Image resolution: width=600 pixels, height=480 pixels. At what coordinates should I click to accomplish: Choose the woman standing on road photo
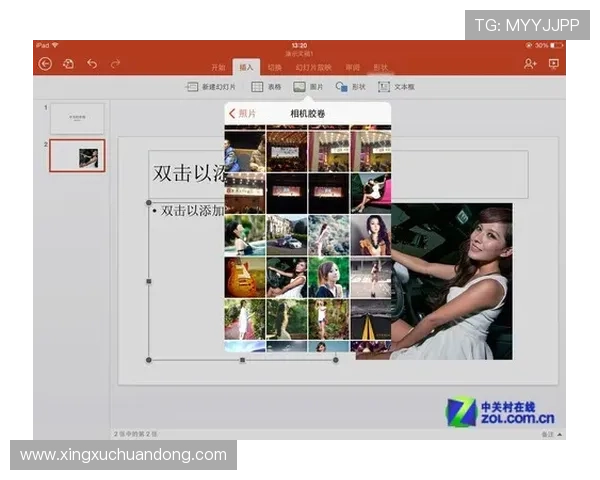(371, 277)
